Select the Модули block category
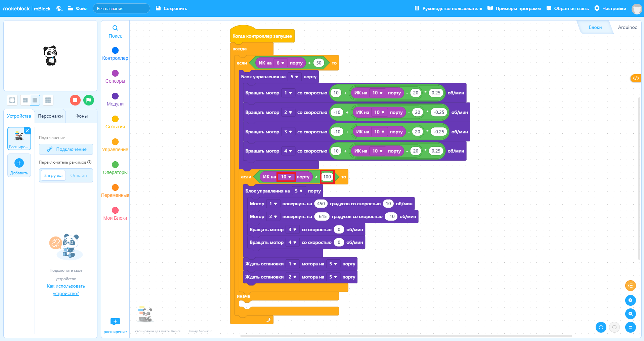The width and height of the screenshot is (644, 341). (x=115, y=100)
